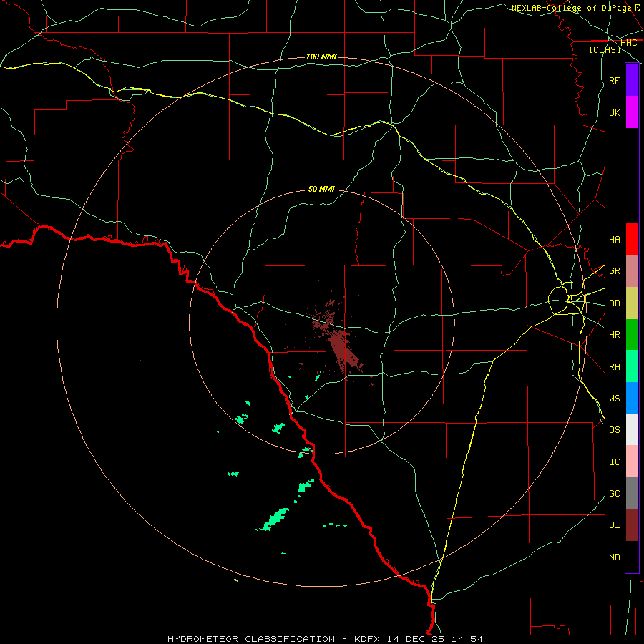Select the "GC" legend label
The width and height of the screenshot is (644, 644).
(614, 494)
